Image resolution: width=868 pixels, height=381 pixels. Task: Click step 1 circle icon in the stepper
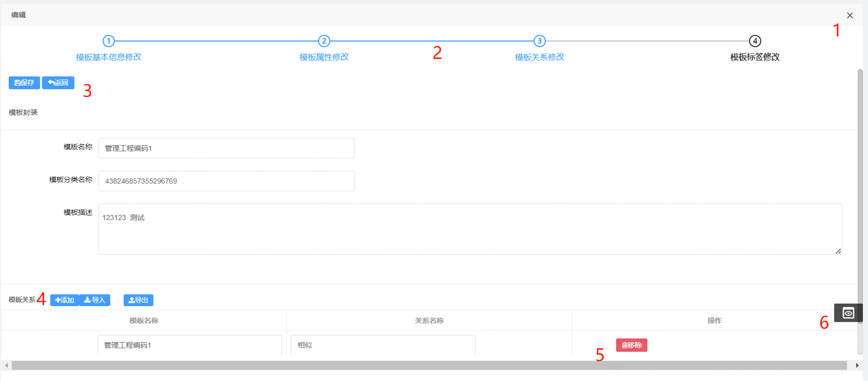(x=108, y=41)
